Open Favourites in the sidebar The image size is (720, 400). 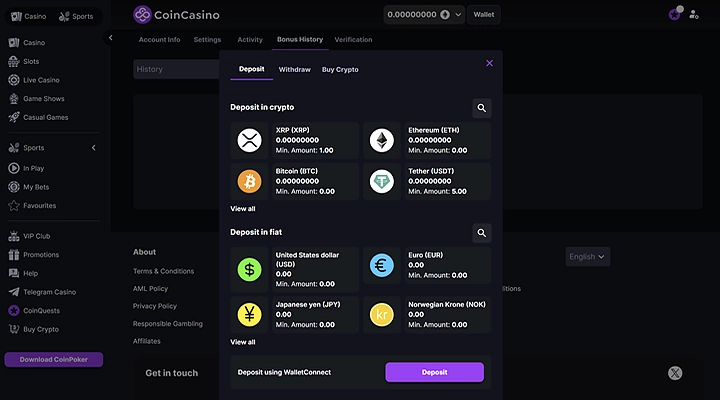(x=33, y=206)
